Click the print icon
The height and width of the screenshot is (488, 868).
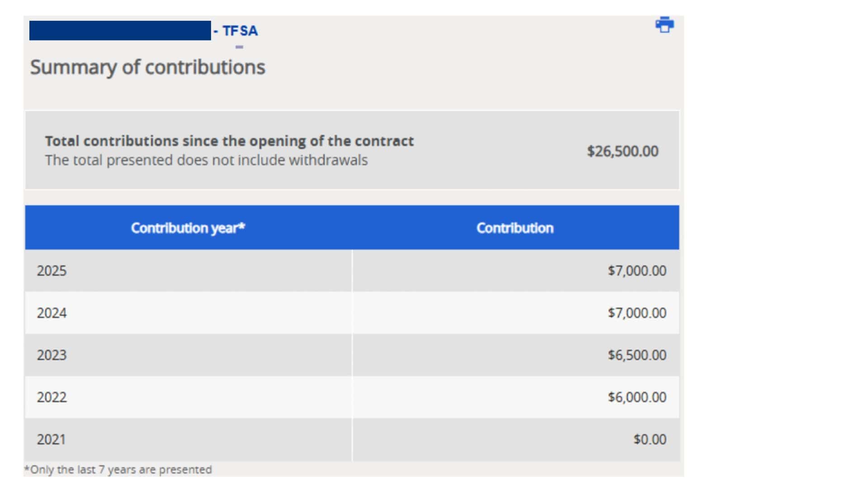click(665, 25)
